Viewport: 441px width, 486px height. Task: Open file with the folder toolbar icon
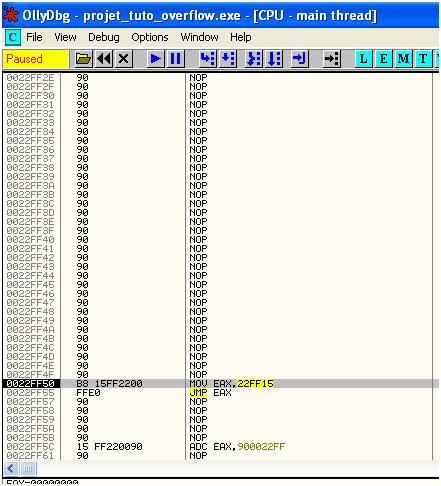[83, 59]
